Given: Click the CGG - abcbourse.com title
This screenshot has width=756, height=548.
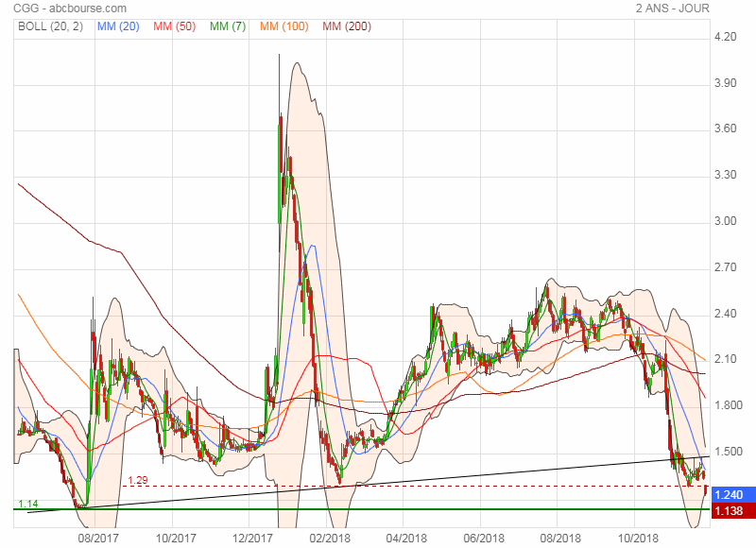Looking at the screenshot, I should coord(69,9).
